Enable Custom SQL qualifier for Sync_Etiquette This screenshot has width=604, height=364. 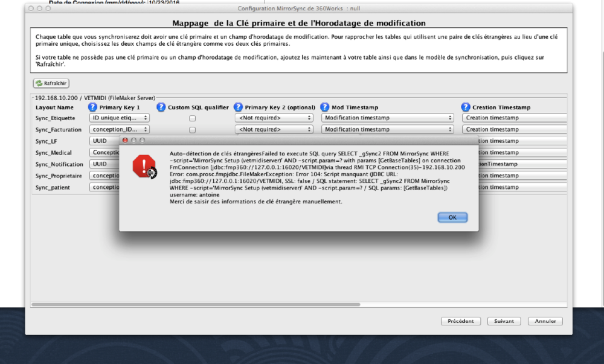coord(192,118)
